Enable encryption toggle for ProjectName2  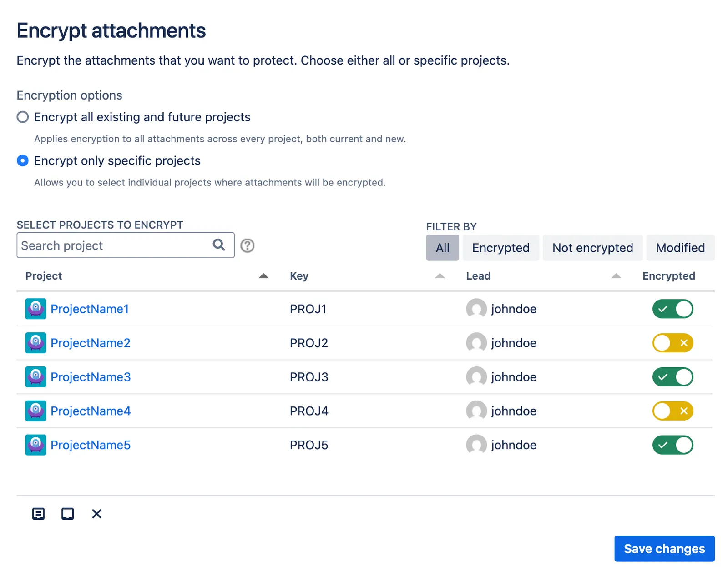[672, 343]
